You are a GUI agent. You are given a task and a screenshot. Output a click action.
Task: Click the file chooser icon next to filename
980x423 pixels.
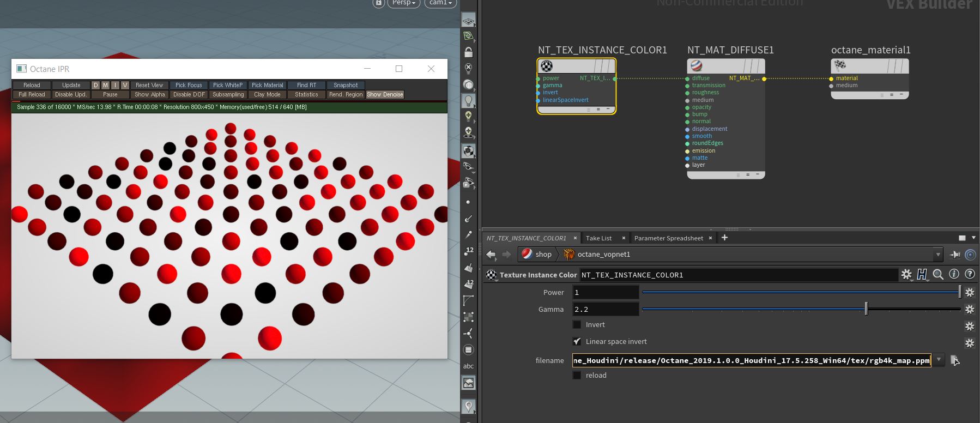point(954,360)
